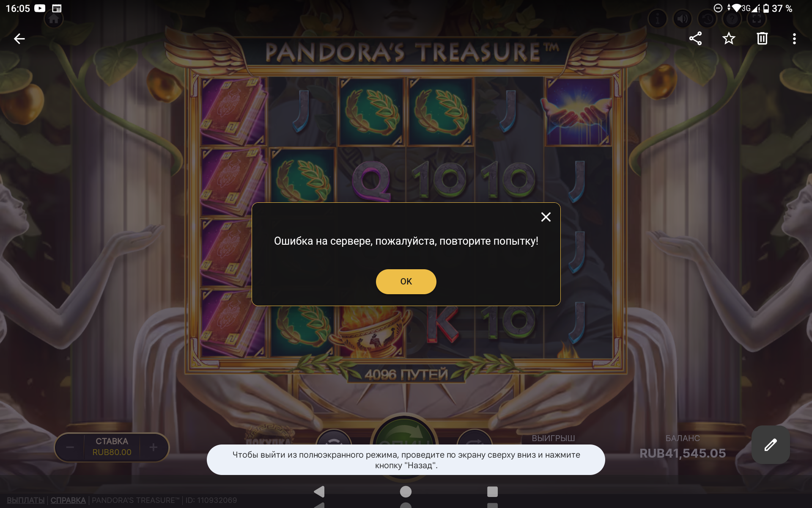Viewport: 812px width, 508px height.
Task: Open game info icon
Action: coord(657,19)
